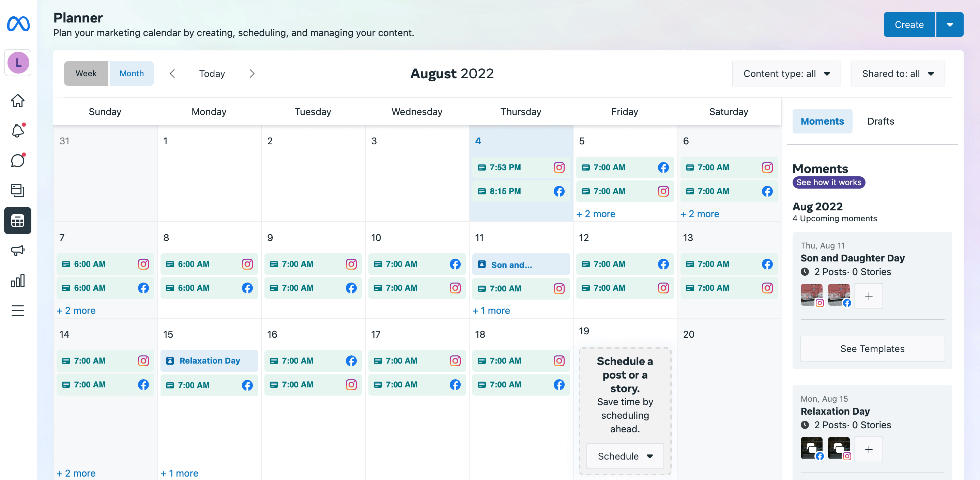Show the 2 more posts on Friday 5
This screenshot has height=480, width=980.
click(x=596, y=214)
